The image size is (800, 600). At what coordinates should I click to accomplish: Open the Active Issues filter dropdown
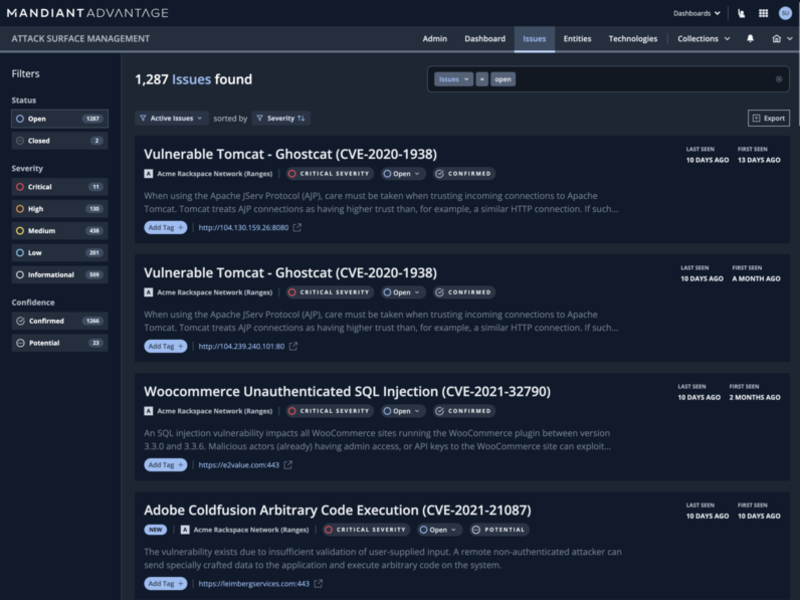171,118
